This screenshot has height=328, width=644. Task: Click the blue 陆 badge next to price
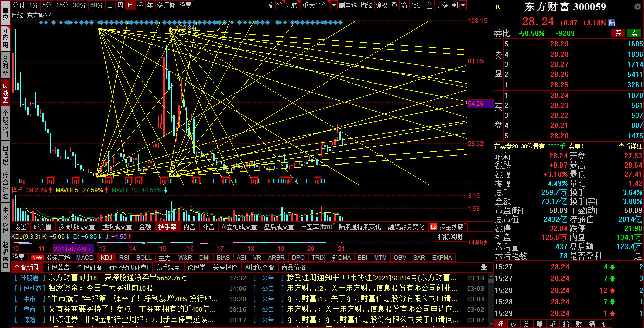(612, 23)
